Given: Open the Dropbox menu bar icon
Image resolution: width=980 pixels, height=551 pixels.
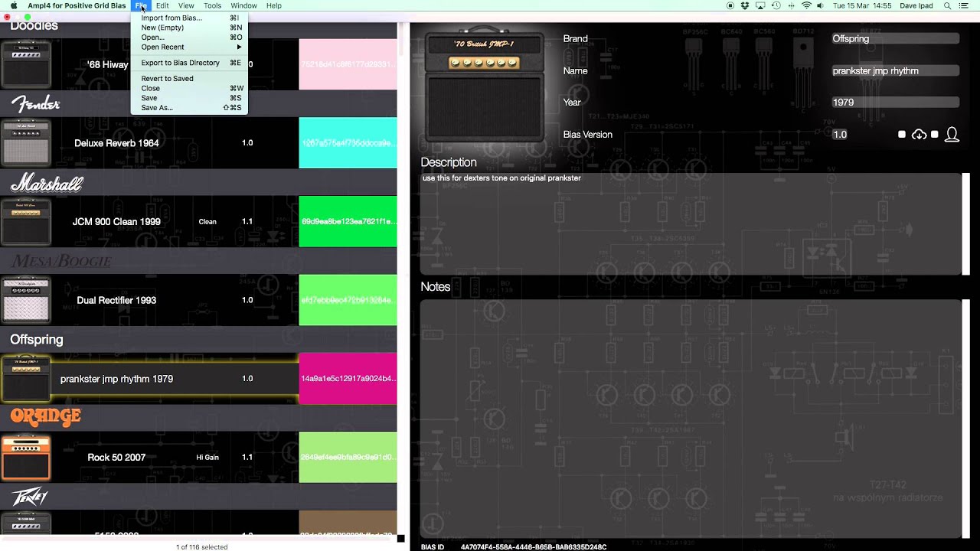Looking at the screenshot, I should [x=745, y=5].
